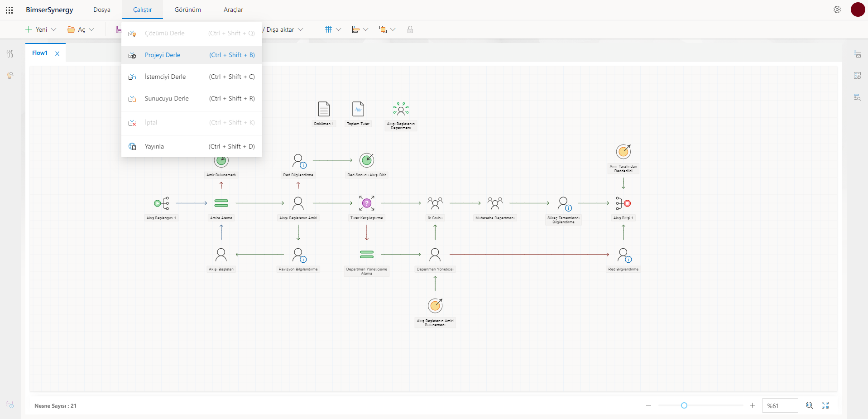The image size is (868, 419).
Task: Select the Departman Yöneticisi node
Action: pyautogui.click(x=435, y=255)
